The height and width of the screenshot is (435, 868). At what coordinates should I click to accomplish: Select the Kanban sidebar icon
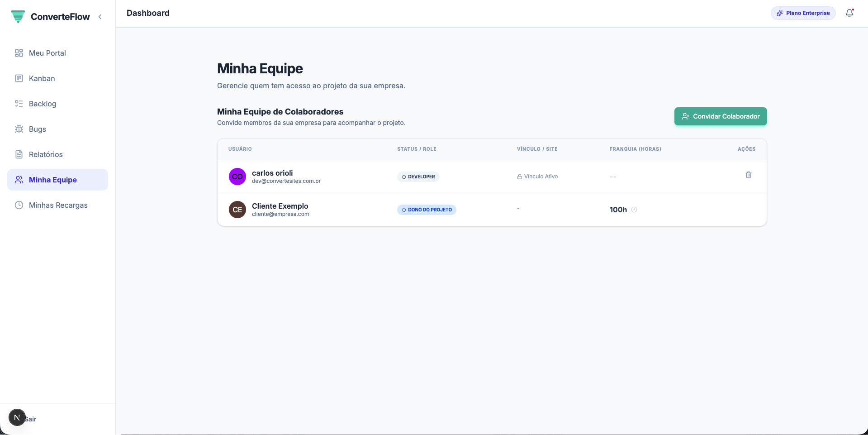[19, 78]
